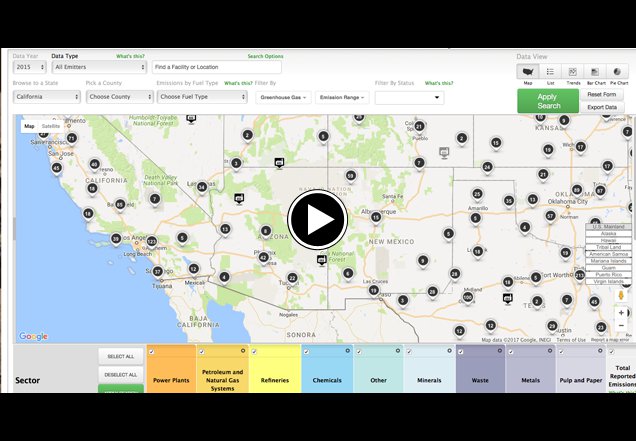Image resolution: width=636 pixels, height=441 pixels.
Task: Open the Pulp and Paper sector options icon
Action: (x=600, y=351)
